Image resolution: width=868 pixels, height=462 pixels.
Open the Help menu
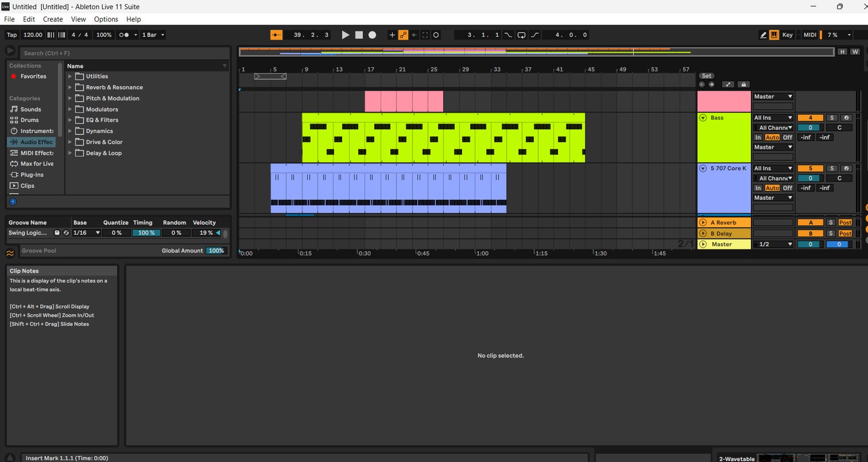coord(133,19)
